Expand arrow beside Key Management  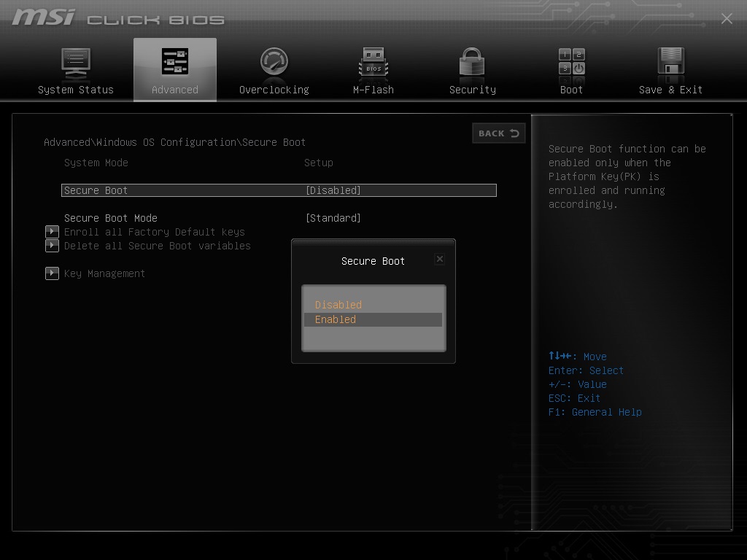pos(52,273)
